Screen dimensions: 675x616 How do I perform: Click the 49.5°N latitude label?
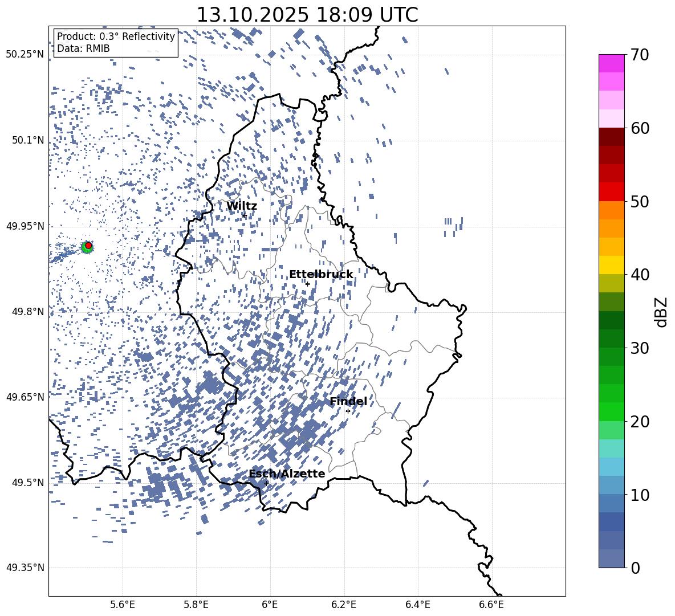[28, 482]
